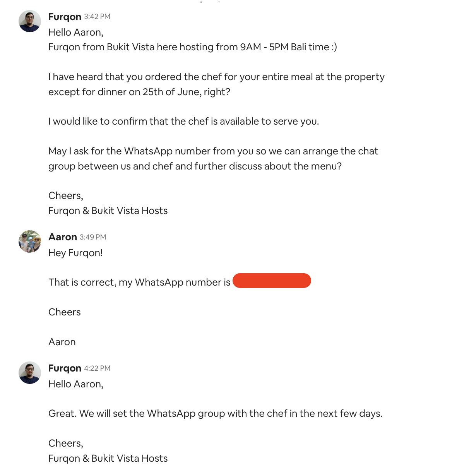Screen dimensions: 469x476
Task: Click the "I have heard that you ordered the chef" line
Action: (216, 77)
